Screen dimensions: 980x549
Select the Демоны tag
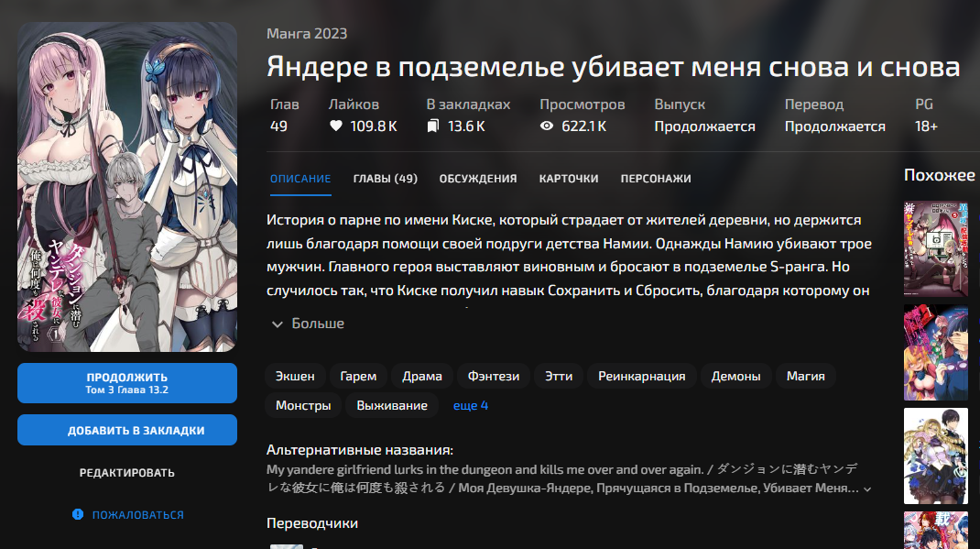click(735, 376)
